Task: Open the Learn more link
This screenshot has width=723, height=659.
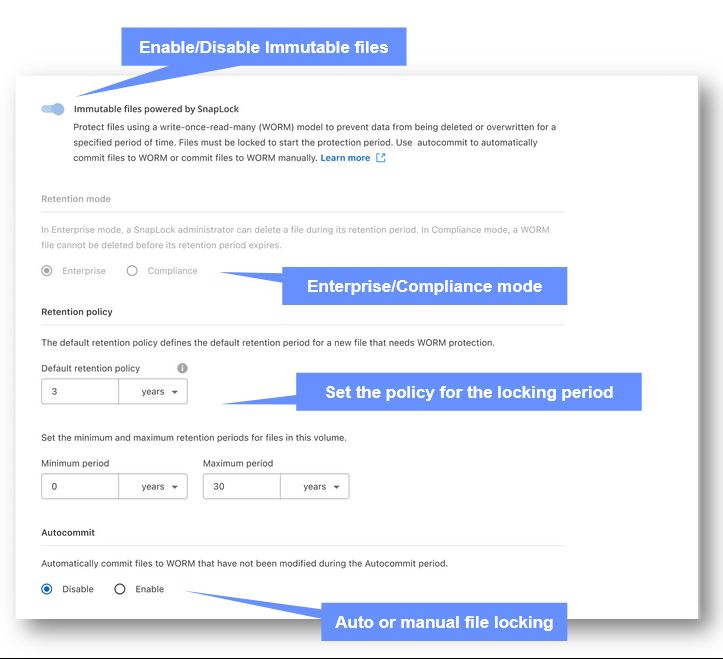Action: pyautogui.click(x=345, y=158)
